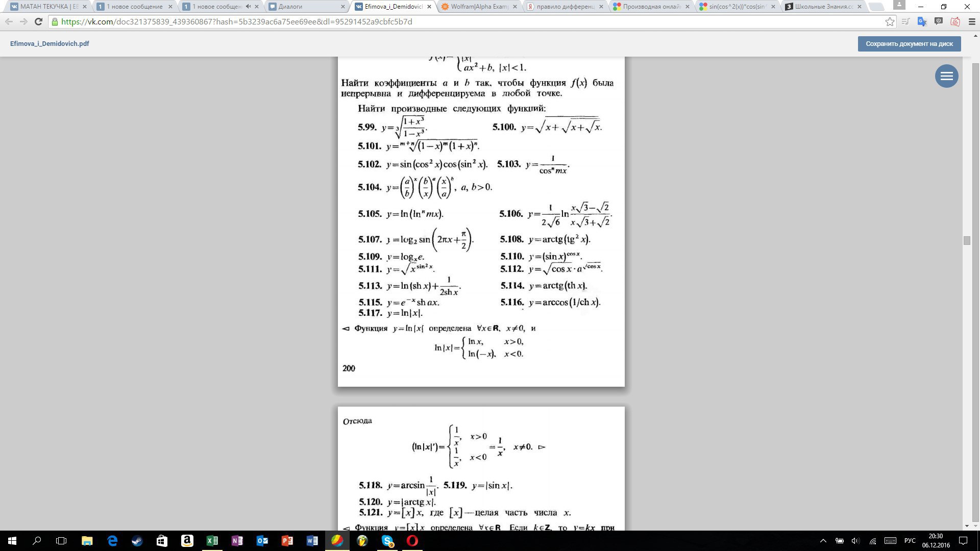Open the Google Translate extension
This screenshot has height=551, width=980.
point(922,21)
